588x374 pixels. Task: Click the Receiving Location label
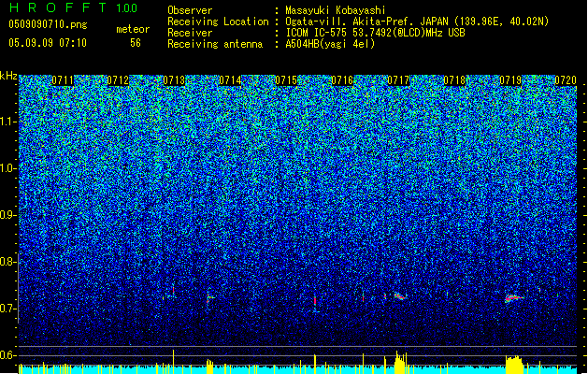pos(218,22)
